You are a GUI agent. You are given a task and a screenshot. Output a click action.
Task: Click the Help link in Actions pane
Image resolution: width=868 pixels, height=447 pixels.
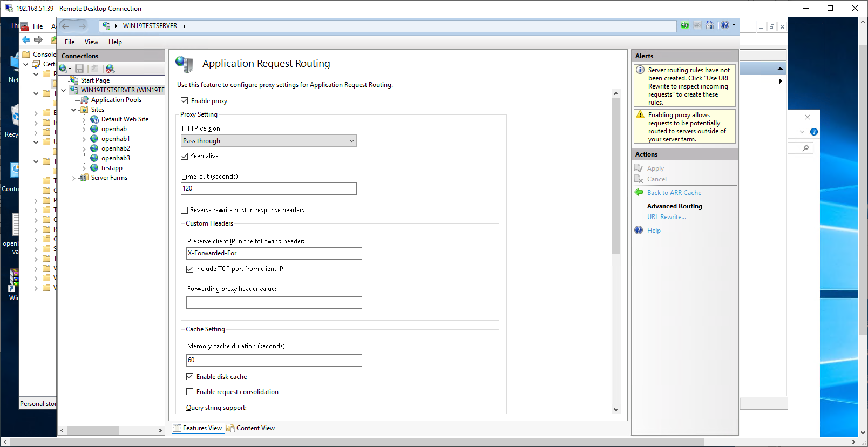tap(654, 231)
